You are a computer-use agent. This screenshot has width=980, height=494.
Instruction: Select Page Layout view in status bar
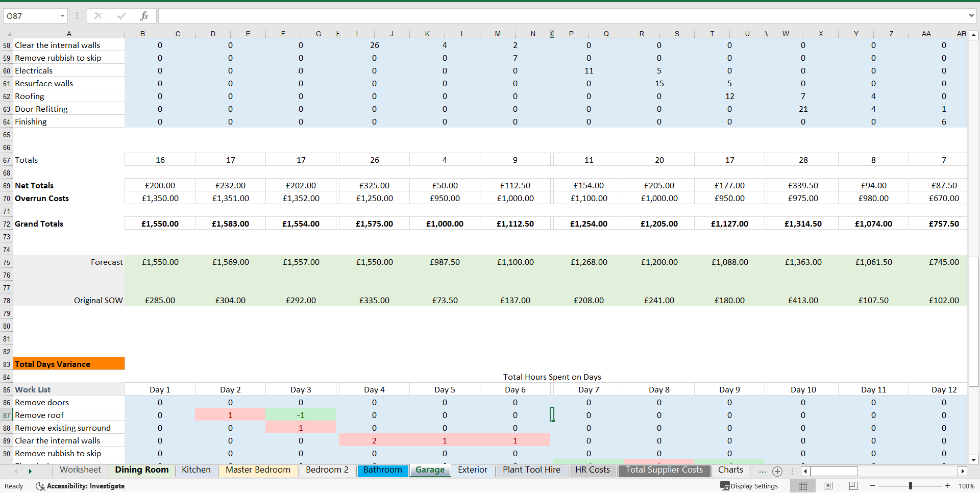tap(828, 486)
